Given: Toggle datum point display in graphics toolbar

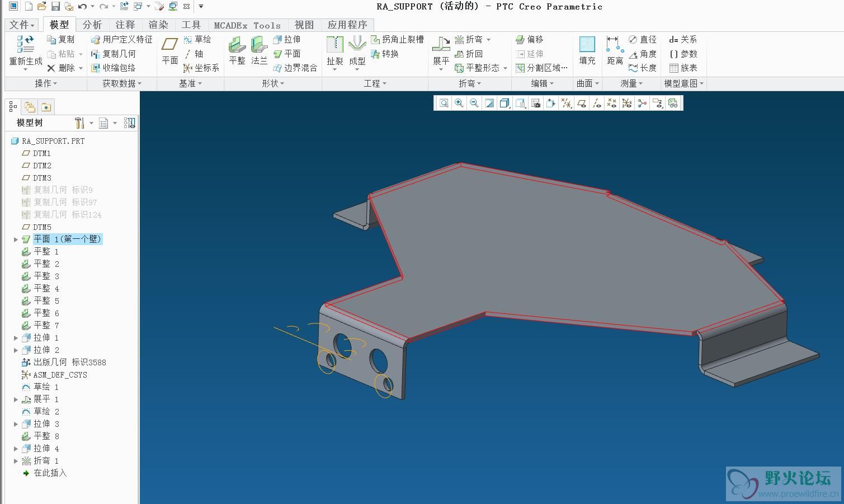Looking at the screenshot, I should (612, 103).
